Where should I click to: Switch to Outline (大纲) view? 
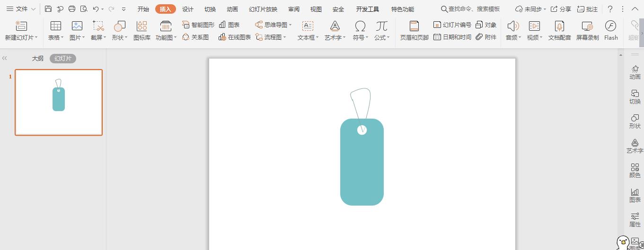[x=37, y=59]
